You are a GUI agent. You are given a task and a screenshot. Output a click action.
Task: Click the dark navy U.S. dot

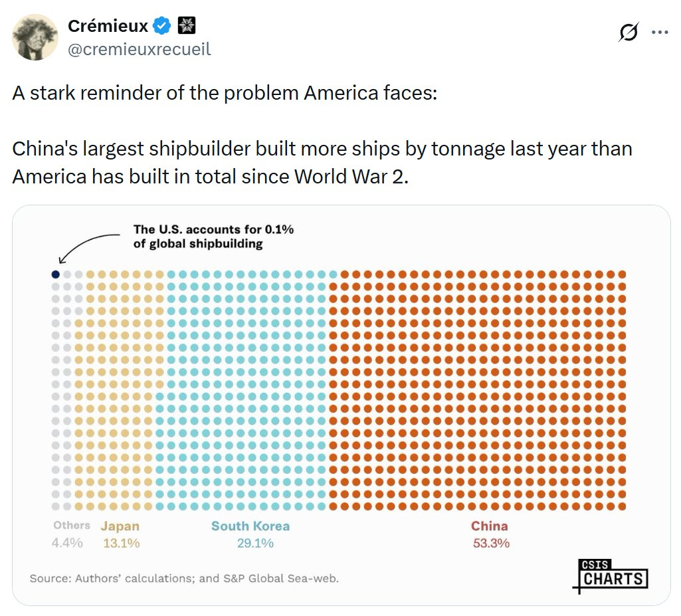[56, 274]
